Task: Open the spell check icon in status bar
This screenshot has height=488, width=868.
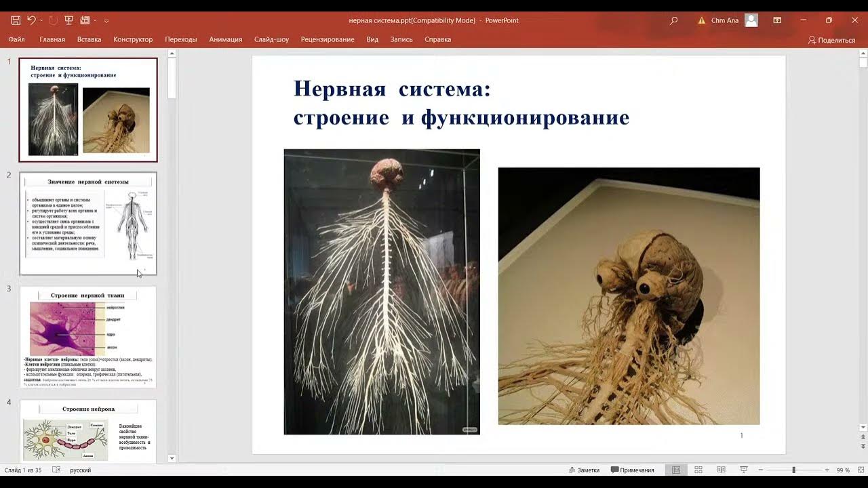Action: (x=56, y=470)
